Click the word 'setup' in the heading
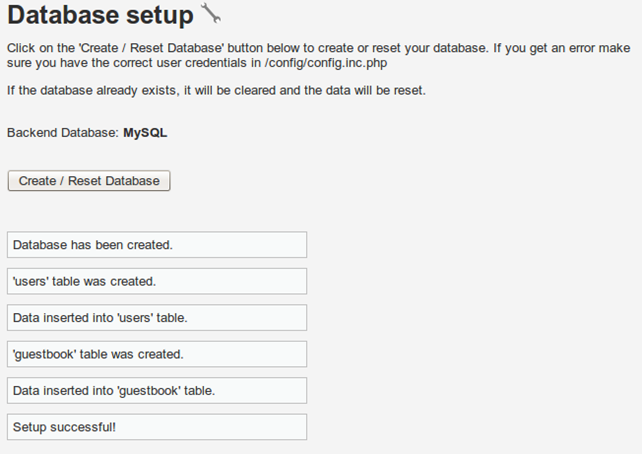 [x=158, y=16]
